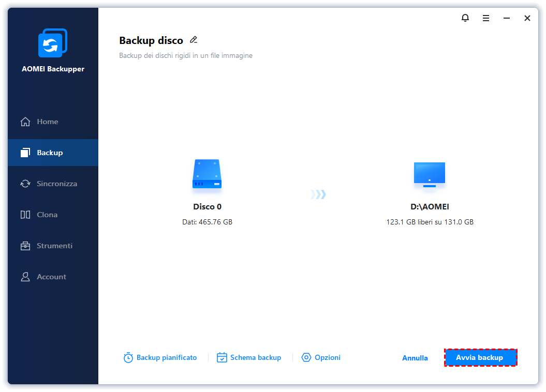
Task: Click the Home house icon
Action: tap(25, 122)
